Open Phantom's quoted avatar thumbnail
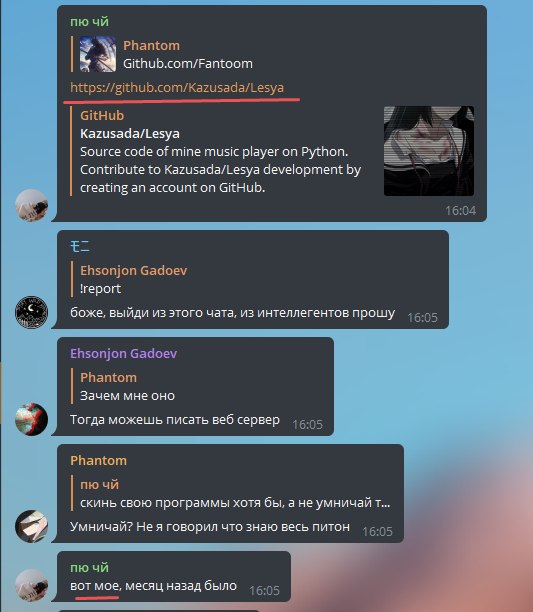 tap(98, 54)
